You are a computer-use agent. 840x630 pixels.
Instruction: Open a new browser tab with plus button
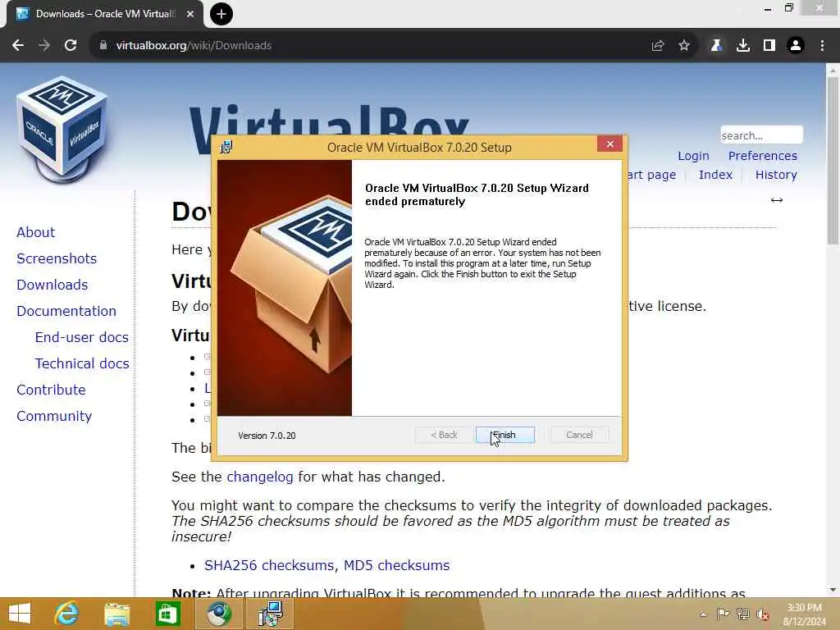pyautogui.click(x=221, y=14)
